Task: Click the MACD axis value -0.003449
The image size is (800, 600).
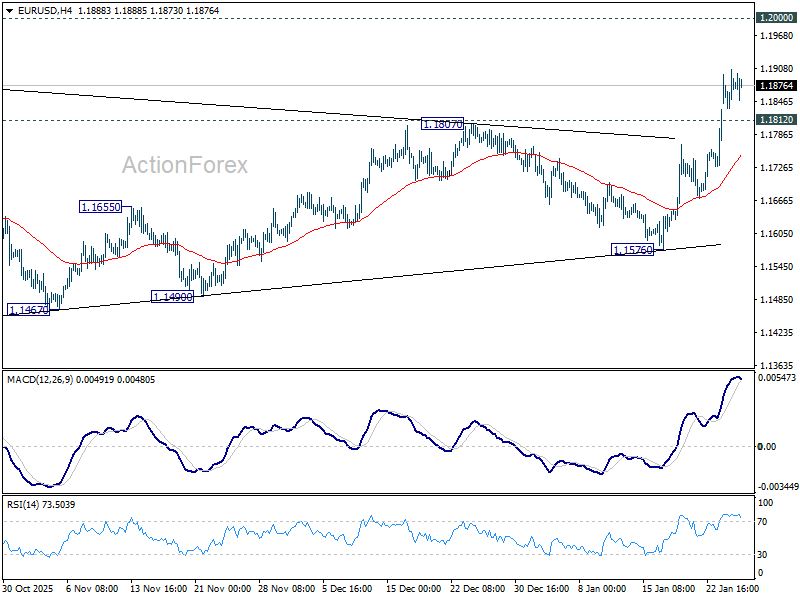Action: pyautogui.click(x=778, y=487)
